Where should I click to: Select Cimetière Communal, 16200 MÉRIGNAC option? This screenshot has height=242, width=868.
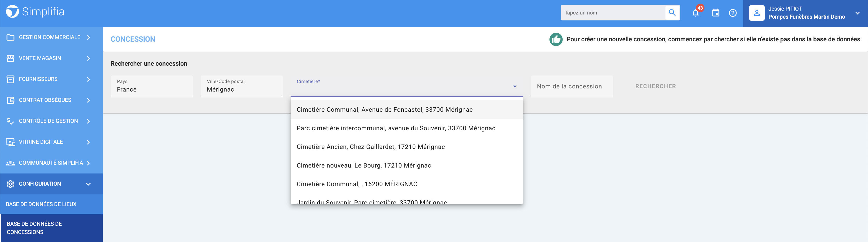(x=407, y=184)
